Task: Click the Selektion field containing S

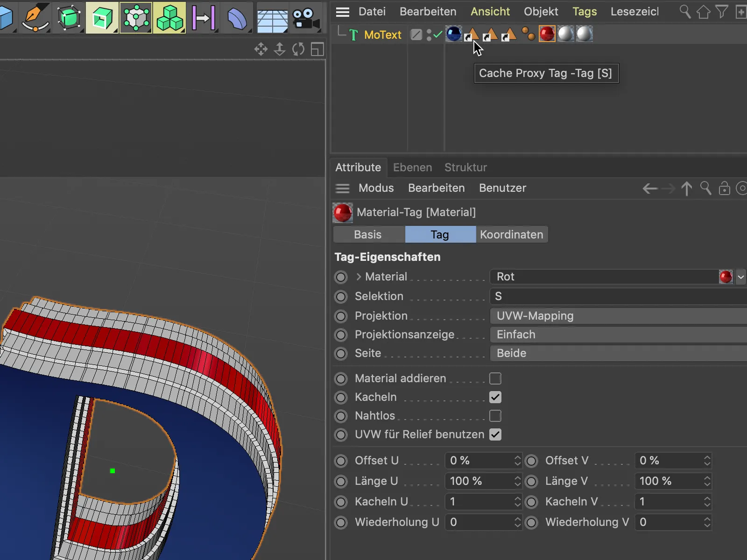Action: coord(619,296)
